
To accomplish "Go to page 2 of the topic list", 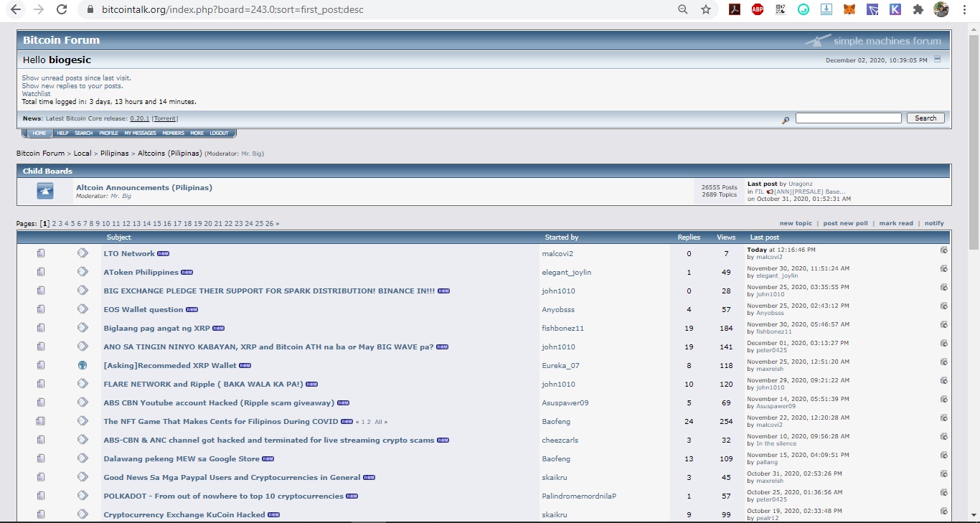I will (55, 224).
